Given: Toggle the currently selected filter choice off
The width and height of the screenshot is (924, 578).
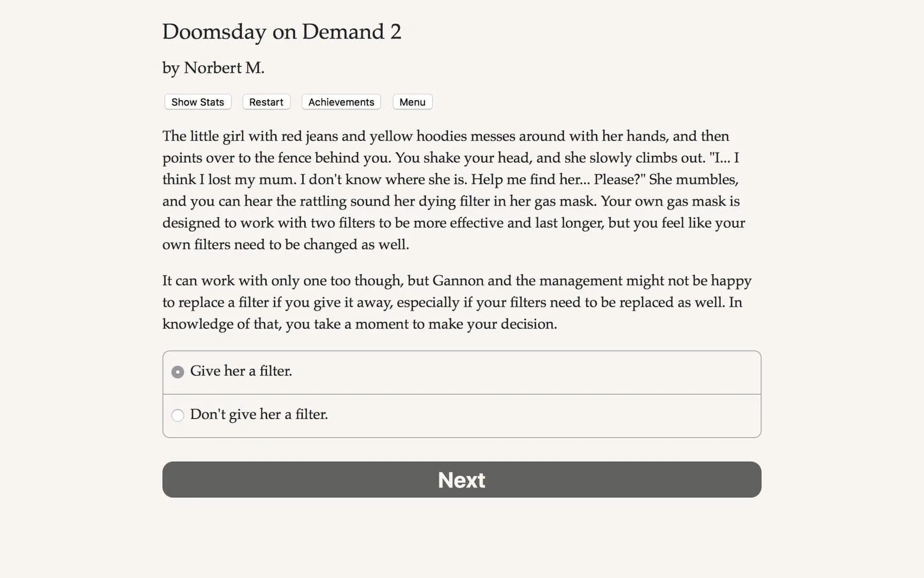Looking at the screenshot, I should coord(178,371).
